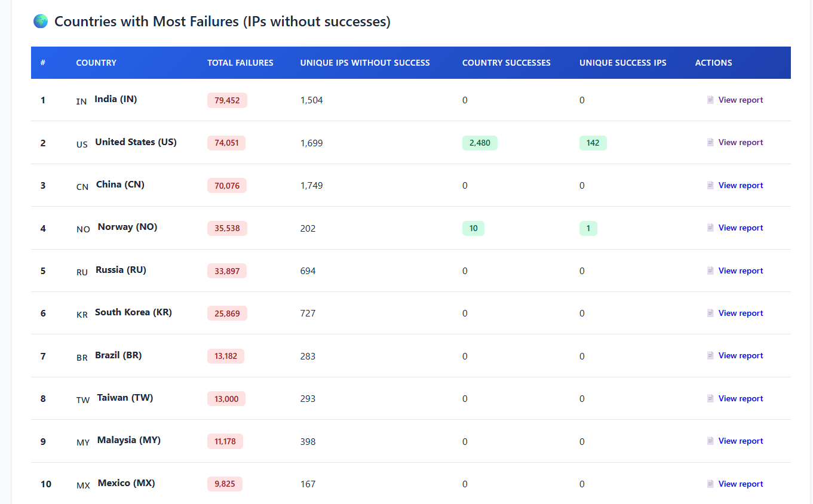Click the Unique IPs Without Success header
This screenshot has width=813, height=504.
364,63
